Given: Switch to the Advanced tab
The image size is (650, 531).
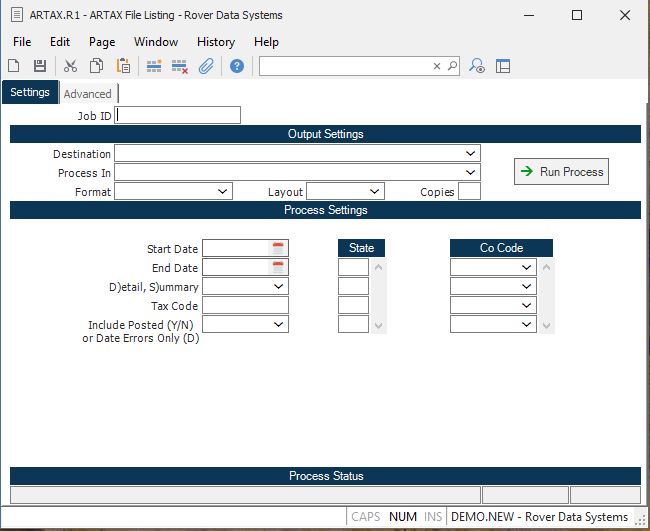Looking at the screenshot, I should [88, 94].
